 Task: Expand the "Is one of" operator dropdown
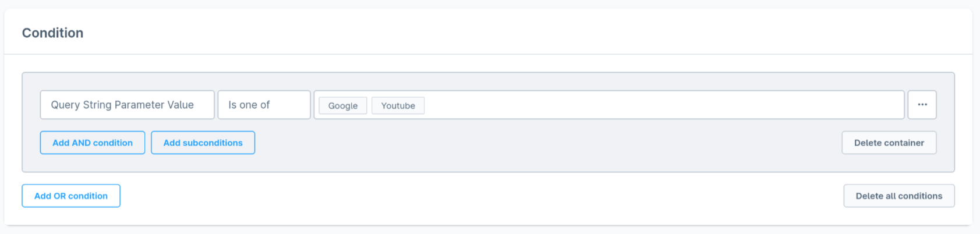[264, 105]
